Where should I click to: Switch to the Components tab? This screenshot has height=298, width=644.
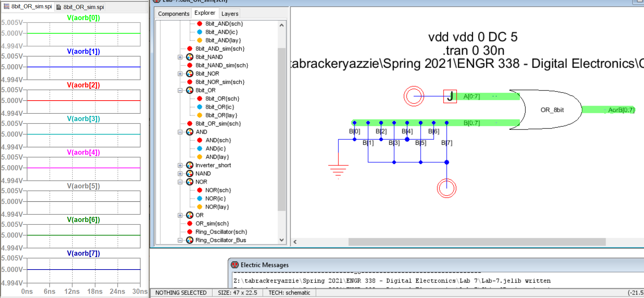point(174,14)
